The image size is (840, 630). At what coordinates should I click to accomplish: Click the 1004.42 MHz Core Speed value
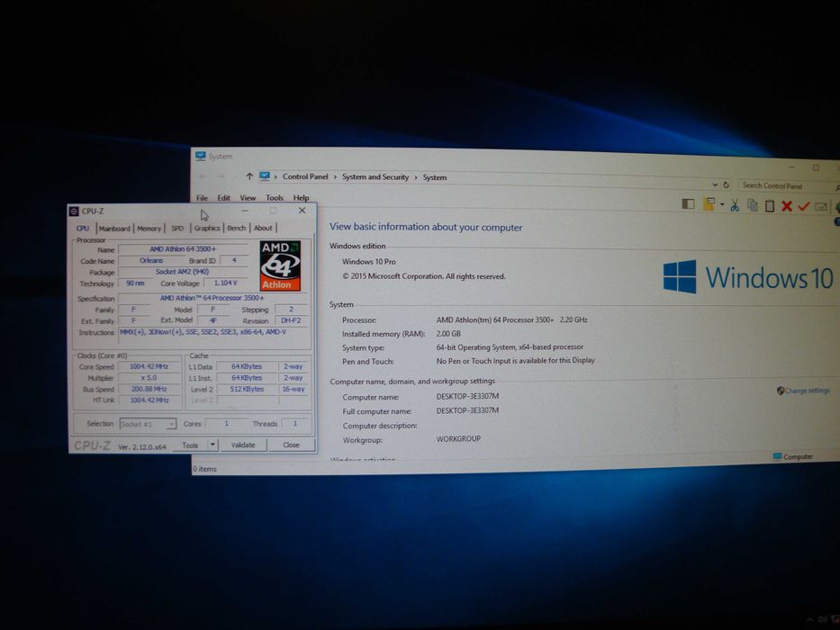149,366
